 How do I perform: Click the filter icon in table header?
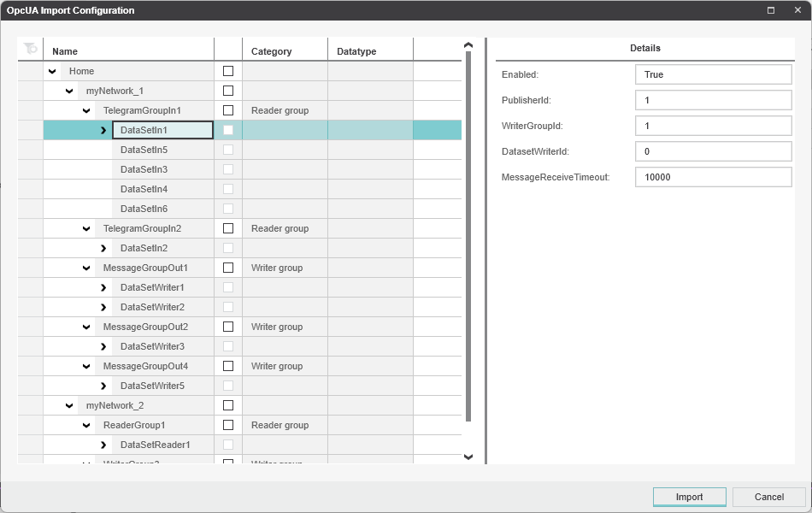(31, 49)
